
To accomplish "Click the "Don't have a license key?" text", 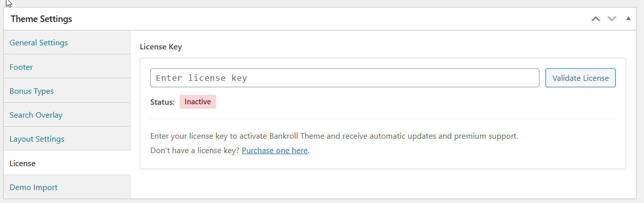I will 195,150.
